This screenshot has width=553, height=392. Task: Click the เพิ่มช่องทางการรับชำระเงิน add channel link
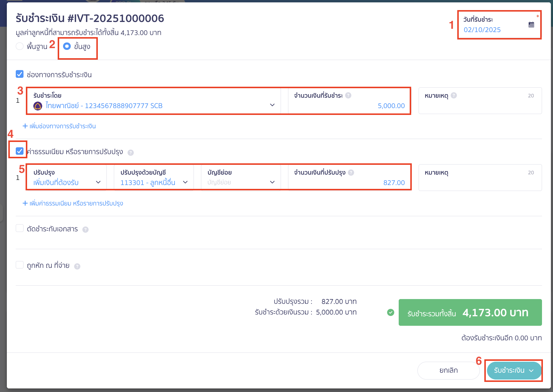coord(59,126)
